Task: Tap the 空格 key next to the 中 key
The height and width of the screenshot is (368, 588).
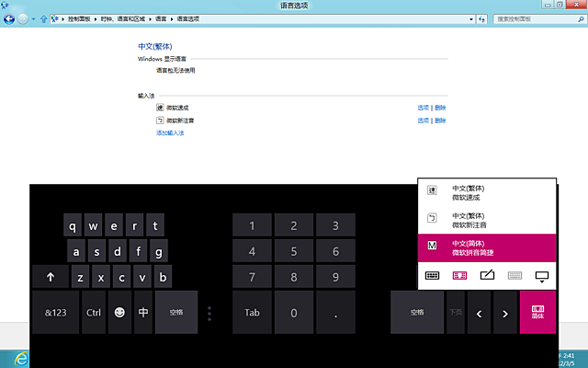Action: click(176, 312)
